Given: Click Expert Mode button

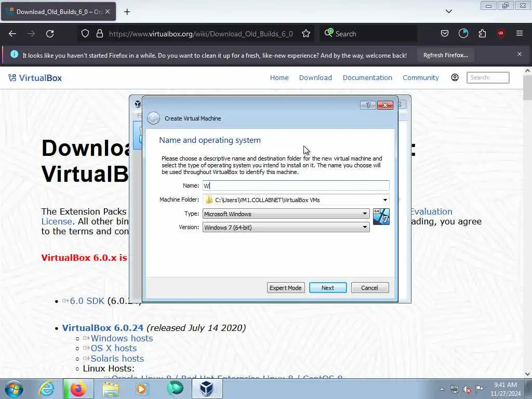Looking at the screenshot, I should click(286, 288).
